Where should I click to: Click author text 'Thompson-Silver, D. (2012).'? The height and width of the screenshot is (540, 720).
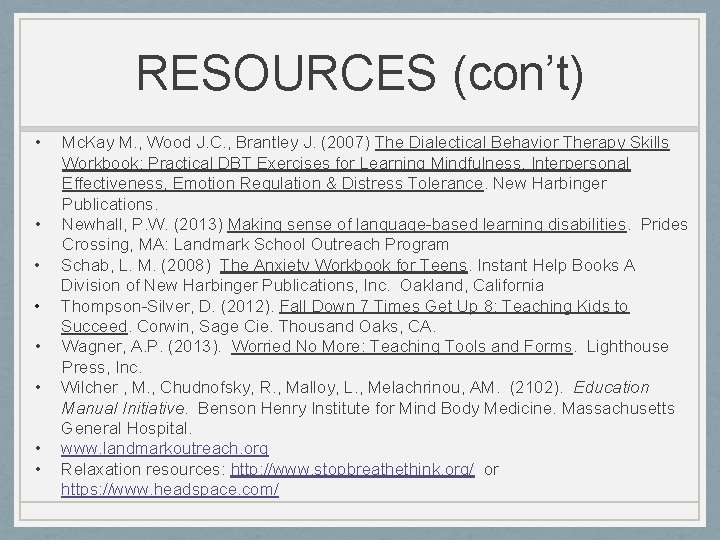click(168, 306)
